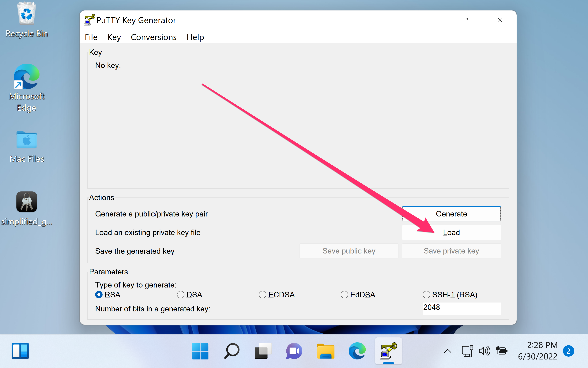This screenshot has height=368, width=588.
Task: Open the Recycle Bin desktop icon
Action: click(x=27, y=20)
